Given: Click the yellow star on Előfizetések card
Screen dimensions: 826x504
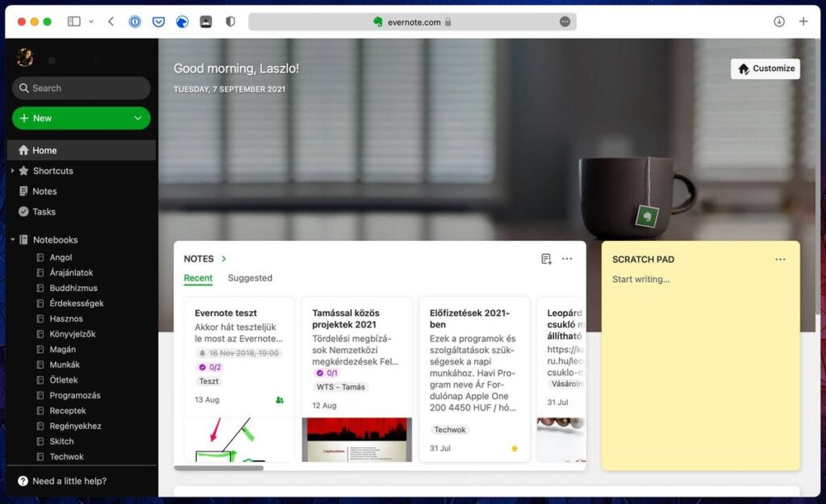Looking at the screenshot, I should pos(515,448).
